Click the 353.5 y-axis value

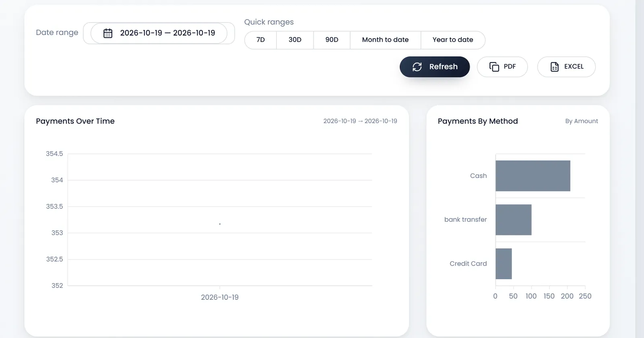click(54, 206)
